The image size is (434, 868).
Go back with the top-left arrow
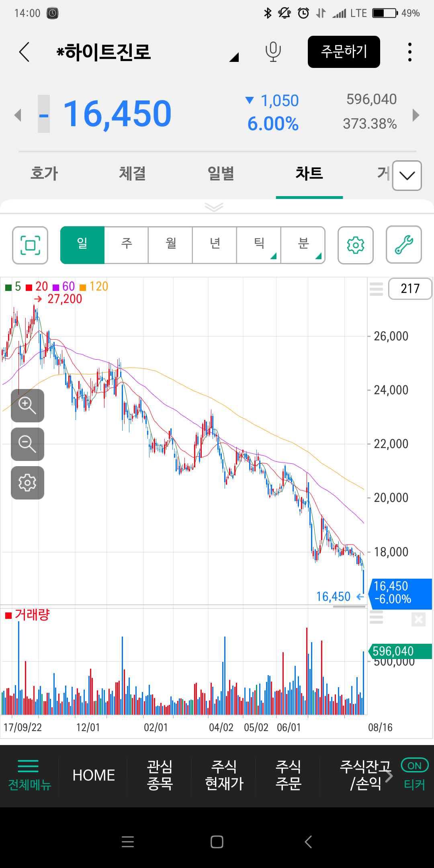(x=25, y=52)
